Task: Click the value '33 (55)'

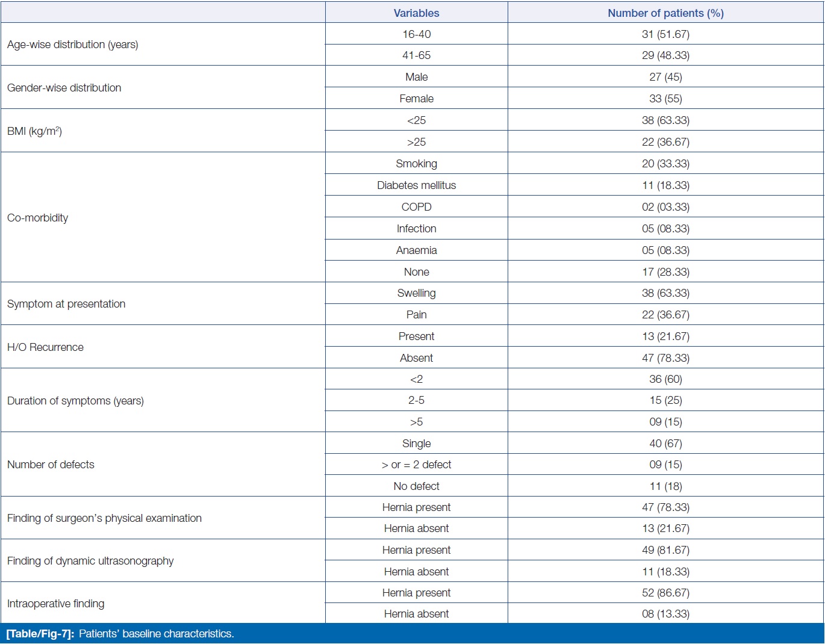Action: click(665, 99)
